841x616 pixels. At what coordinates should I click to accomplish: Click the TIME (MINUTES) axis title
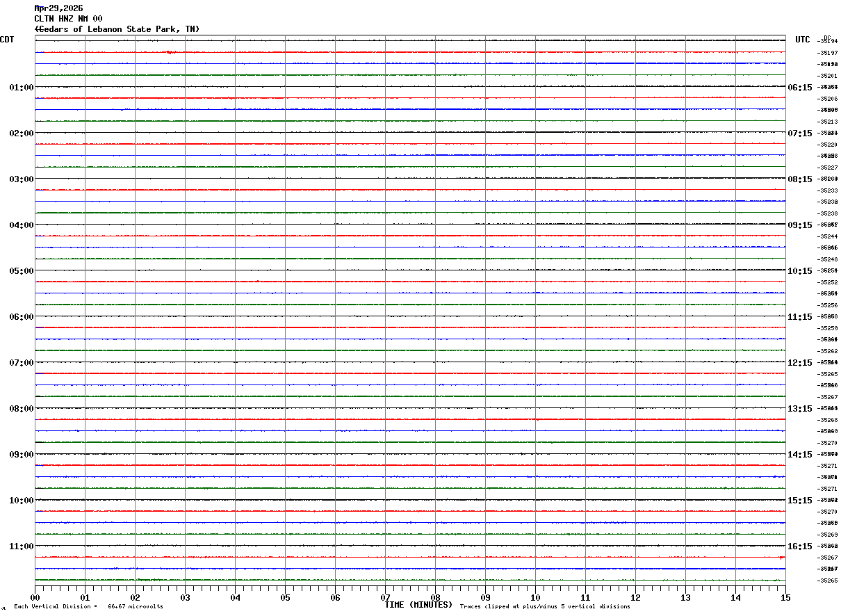[418, 605]
